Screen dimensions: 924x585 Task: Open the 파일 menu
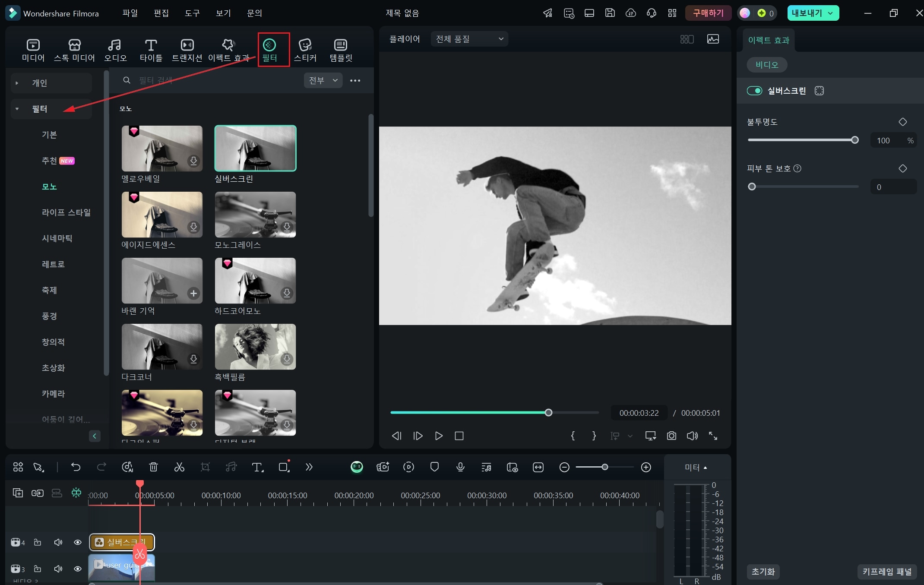[x=130, y=13]
